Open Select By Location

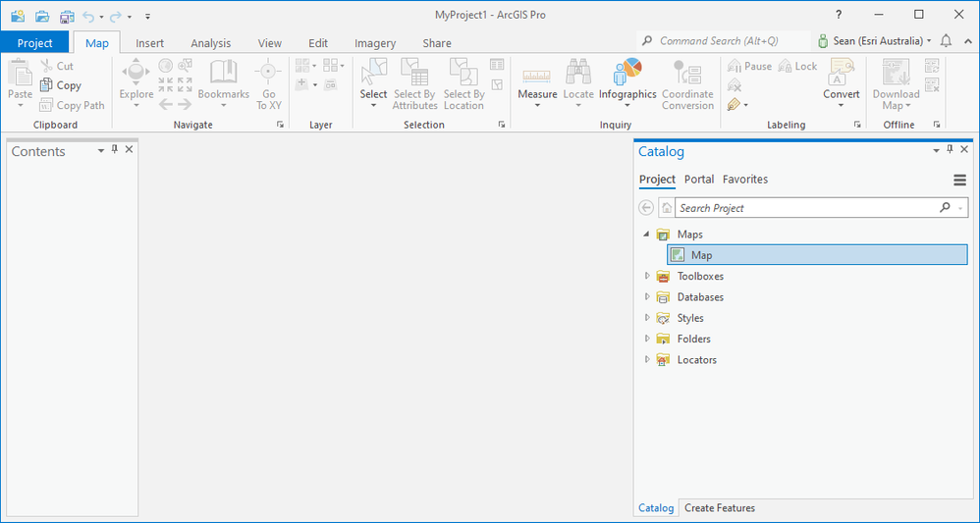tap(463, 84)
